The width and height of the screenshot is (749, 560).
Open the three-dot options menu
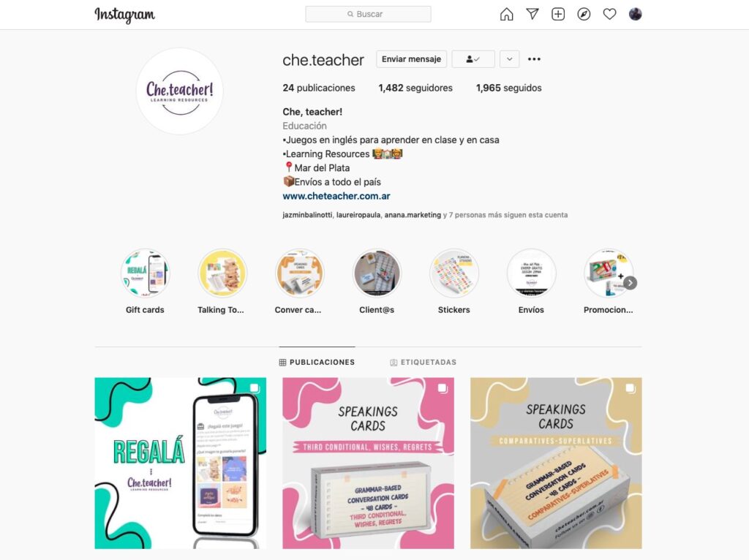(534, 59)
